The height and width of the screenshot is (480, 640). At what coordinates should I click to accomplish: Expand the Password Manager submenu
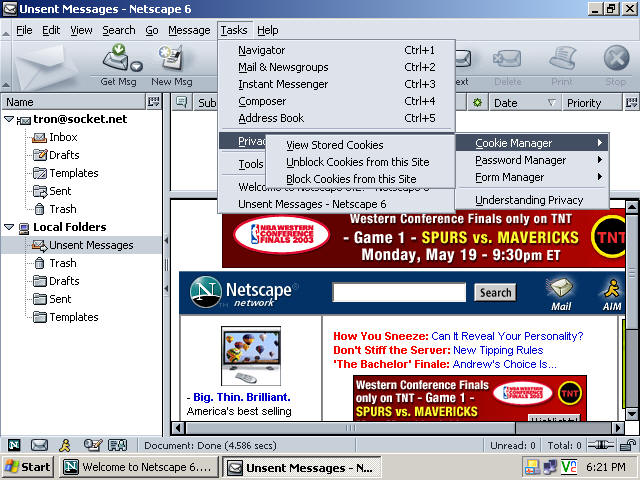[531, 160]
